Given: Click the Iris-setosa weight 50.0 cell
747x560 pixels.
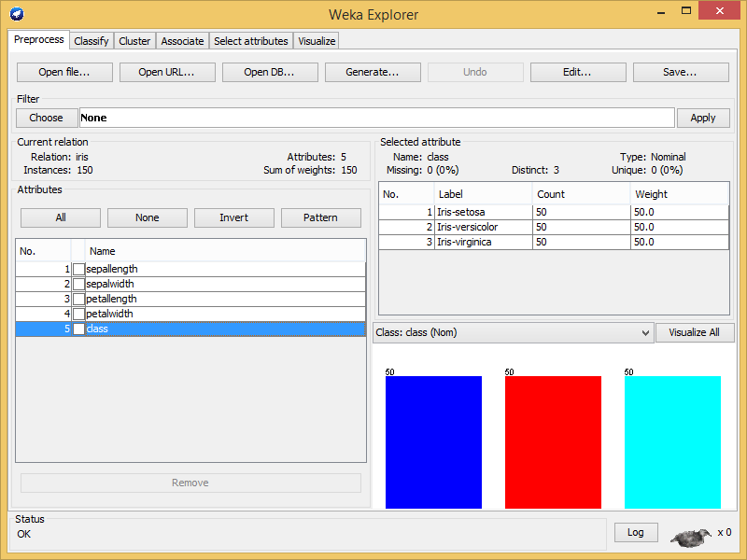Looking at the screenshot, I should 680,213.
